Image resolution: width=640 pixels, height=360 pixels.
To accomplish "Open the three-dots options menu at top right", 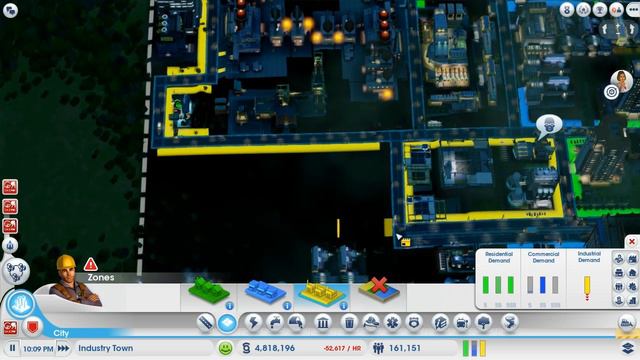I will pos(633,9).
